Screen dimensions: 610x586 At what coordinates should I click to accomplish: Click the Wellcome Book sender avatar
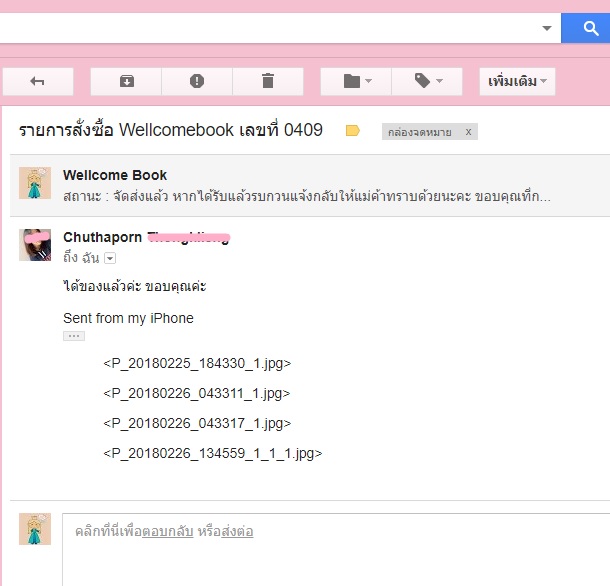(x=35, y=184)
